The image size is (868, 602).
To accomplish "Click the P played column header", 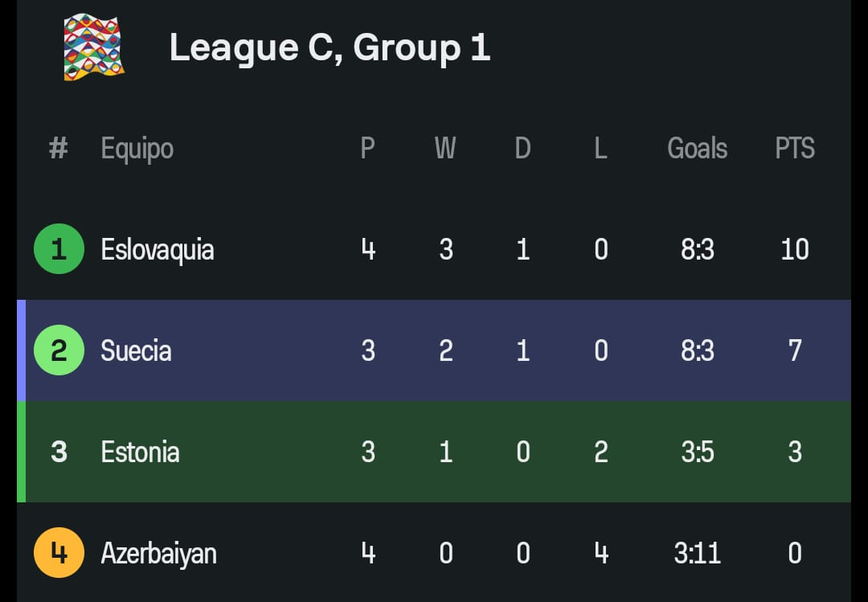I will tap(367, 149).
